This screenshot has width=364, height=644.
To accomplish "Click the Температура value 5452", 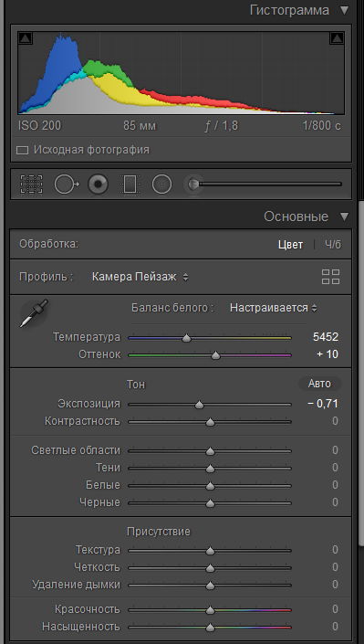I will (326, 337).
